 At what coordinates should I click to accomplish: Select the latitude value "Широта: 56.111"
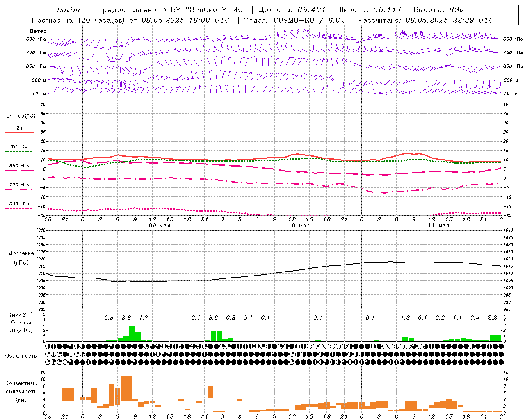[369, 10]
